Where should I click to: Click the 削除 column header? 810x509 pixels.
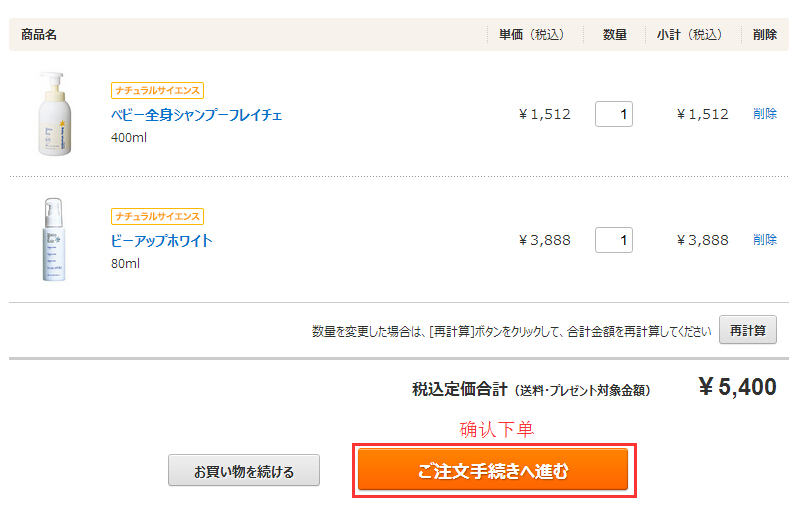pyautogui.click(x=764, y=35)
